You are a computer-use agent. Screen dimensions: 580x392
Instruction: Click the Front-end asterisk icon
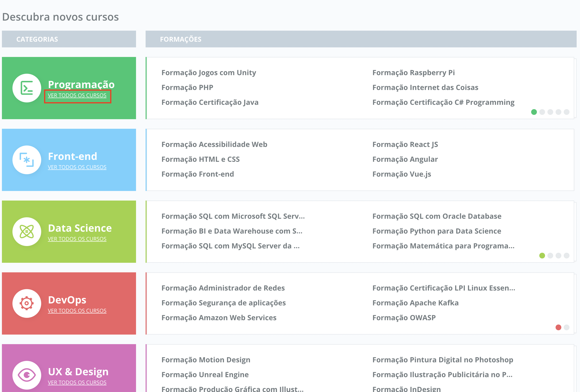pos(27,160)
